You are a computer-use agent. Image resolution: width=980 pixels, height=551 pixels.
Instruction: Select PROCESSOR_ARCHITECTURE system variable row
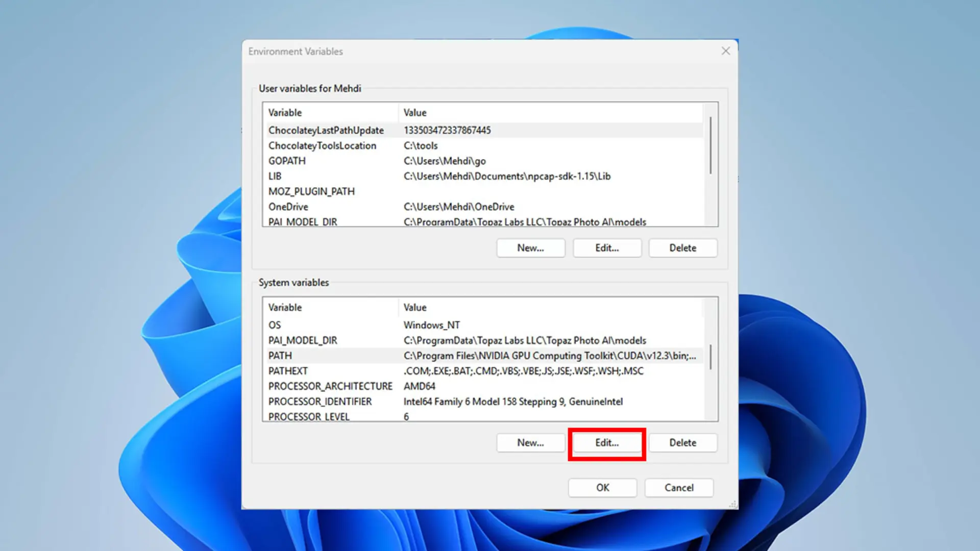[x=484, y=386]
